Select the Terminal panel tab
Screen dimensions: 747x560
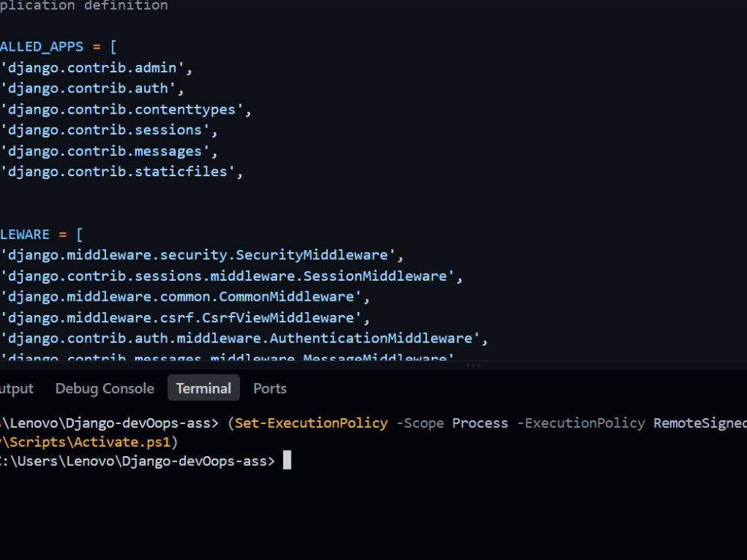point(203,388)
